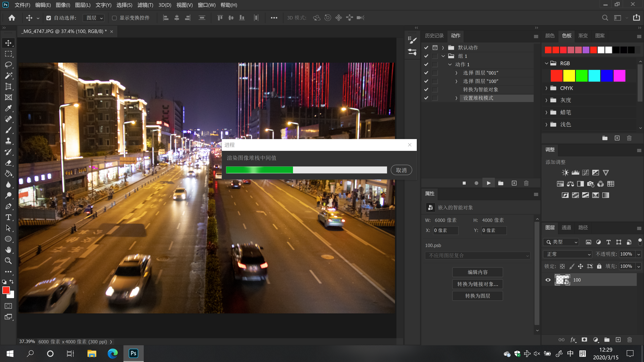Add layer style via fx icon
644x362 pixels.
coord(573,340)
